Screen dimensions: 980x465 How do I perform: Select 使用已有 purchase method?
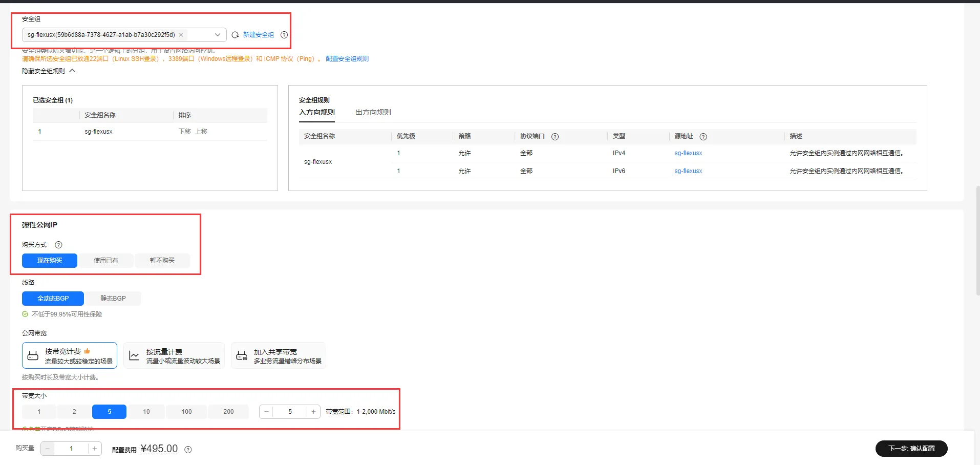pyautogui.click(x=106, y=261)
